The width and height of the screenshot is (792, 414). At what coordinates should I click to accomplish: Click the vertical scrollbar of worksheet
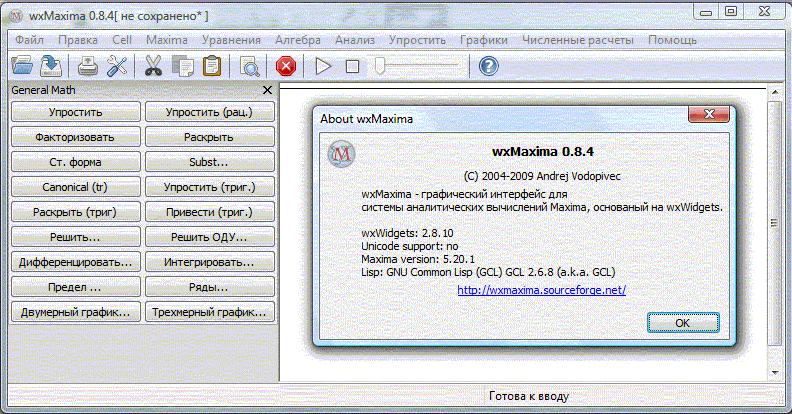point(774,225)
